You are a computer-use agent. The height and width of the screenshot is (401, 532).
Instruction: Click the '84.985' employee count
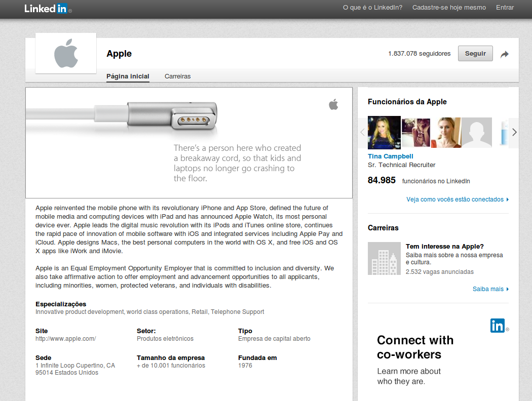click(x=382, y=180)
